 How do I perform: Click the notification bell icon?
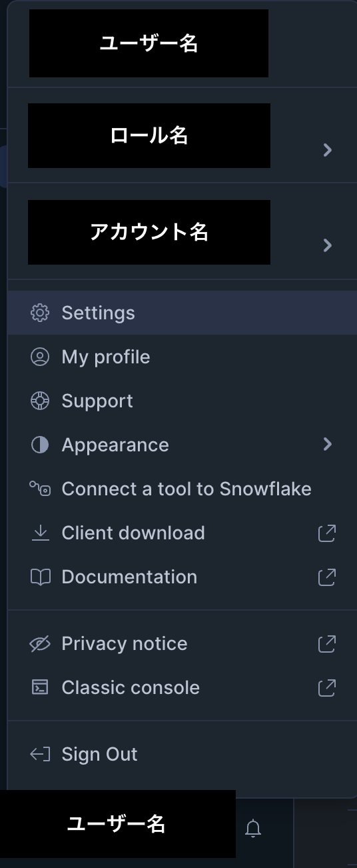pyautogui.click(x=253, y=828)
